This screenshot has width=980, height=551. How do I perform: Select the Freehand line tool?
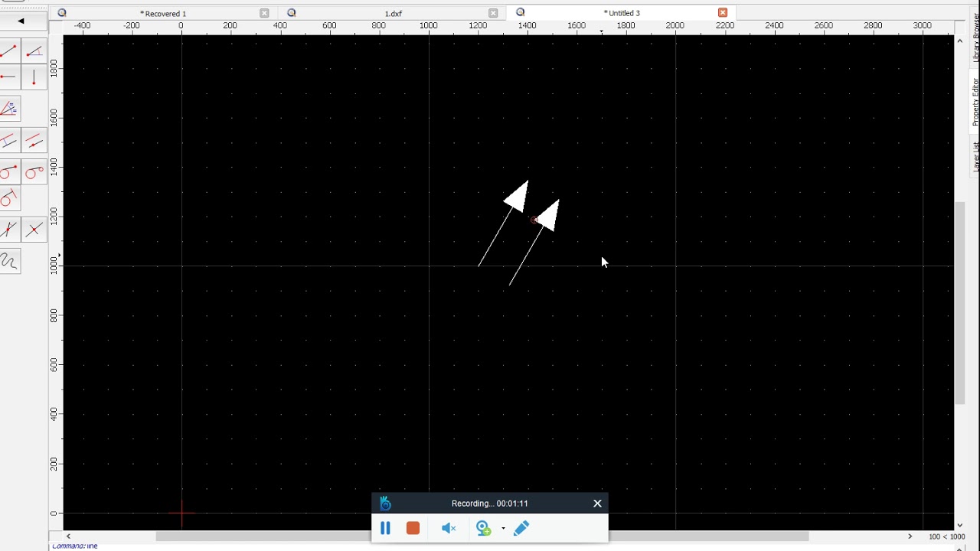(x=9, y=262)
